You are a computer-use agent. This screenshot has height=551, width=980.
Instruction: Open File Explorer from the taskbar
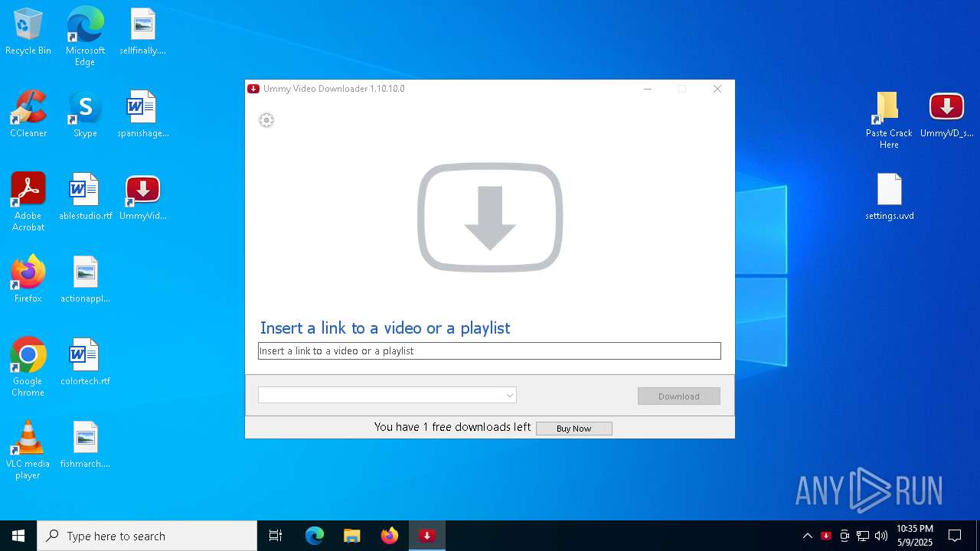coord(351,536)
